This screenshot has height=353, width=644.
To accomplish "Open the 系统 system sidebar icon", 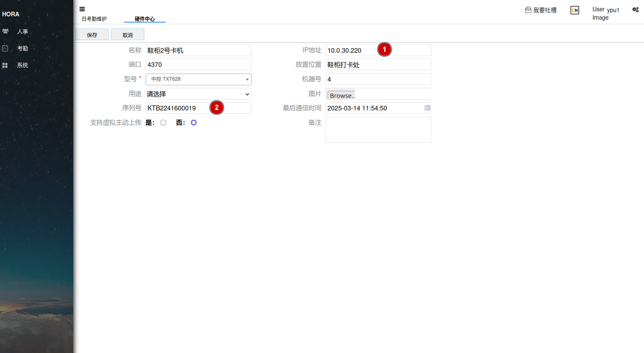I will point(5,65).
